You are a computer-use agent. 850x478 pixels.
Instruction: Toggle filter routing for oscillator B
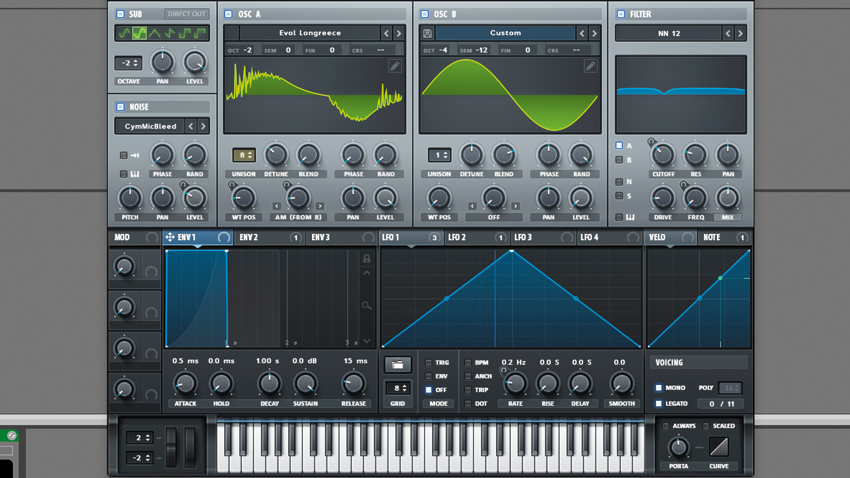[x=619, y=160]
